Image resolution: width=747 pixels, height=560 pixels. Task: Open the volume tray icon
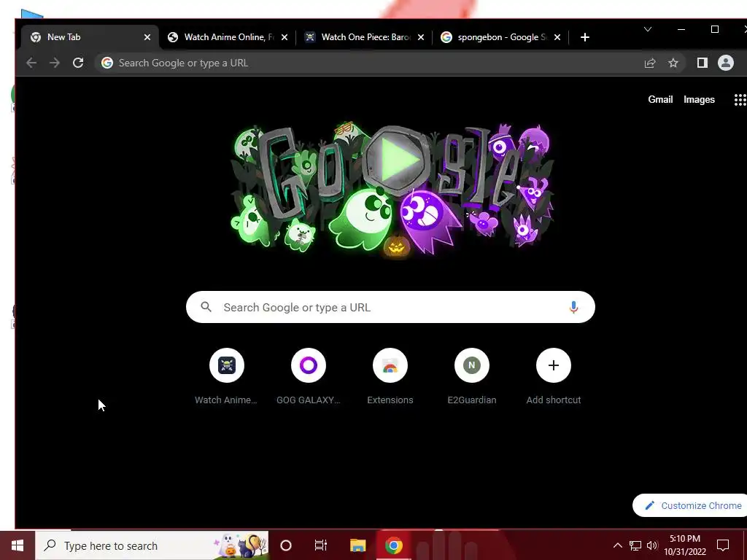[x=652, y=545]
